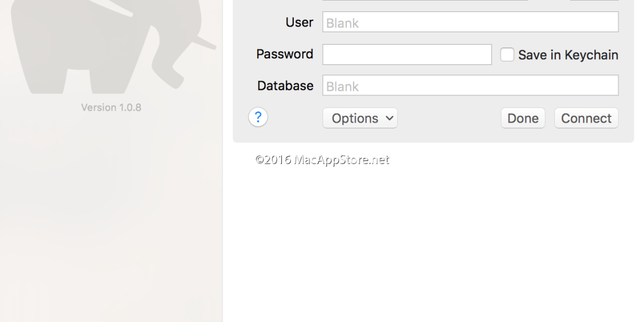
Task: Select the Database text field
Action: [x=470, y=86]
